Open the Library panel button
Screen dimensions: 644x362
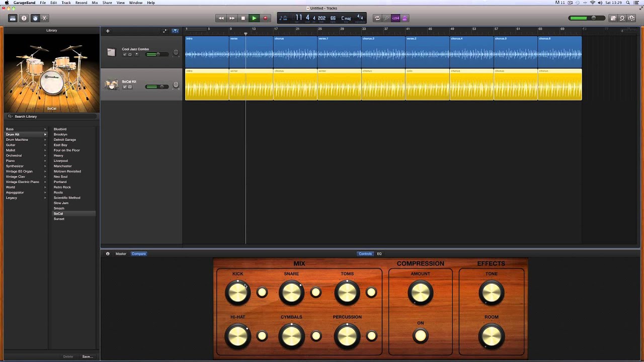point(13,18)
